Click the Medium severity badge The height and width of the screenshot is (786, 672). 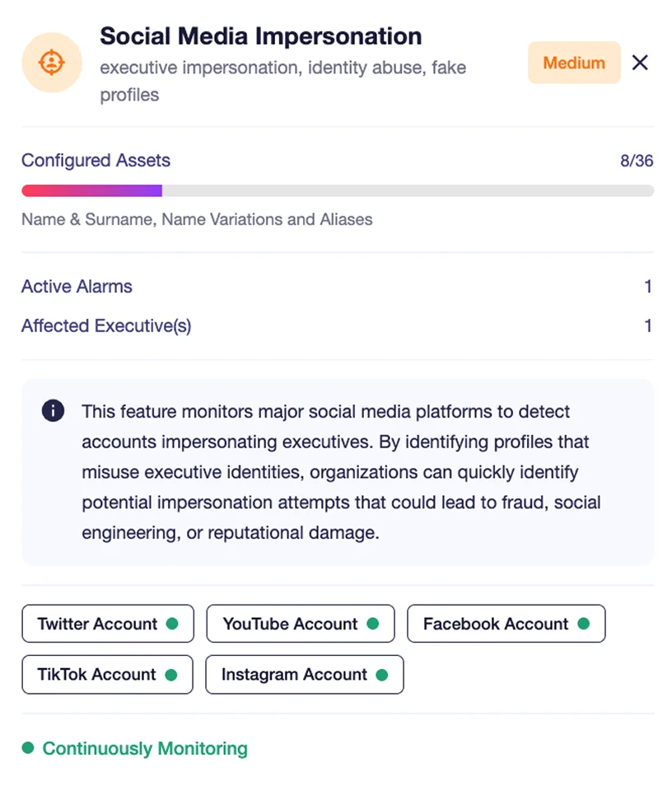pos(574,63)
